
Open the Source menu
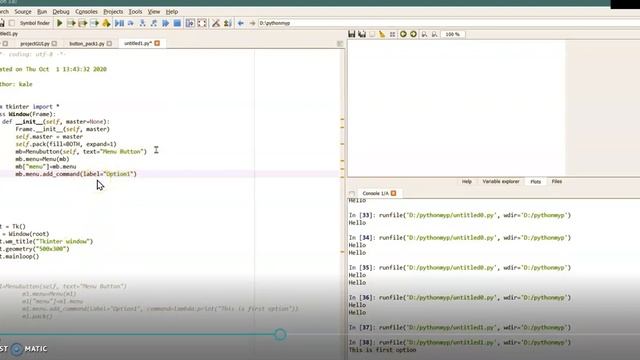[x=23, y=12]
